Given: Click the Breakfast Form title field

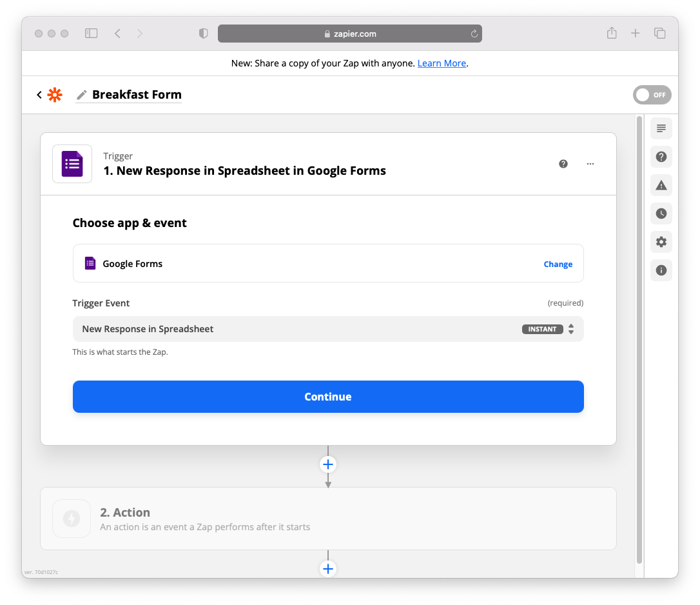Looking at the screenshot, I should point(137,95).
